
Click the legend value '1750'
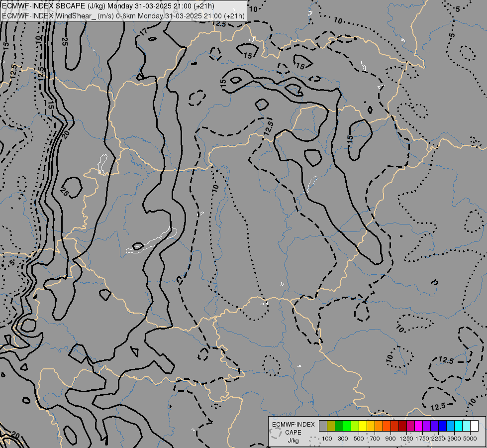(x=422, y=439)
